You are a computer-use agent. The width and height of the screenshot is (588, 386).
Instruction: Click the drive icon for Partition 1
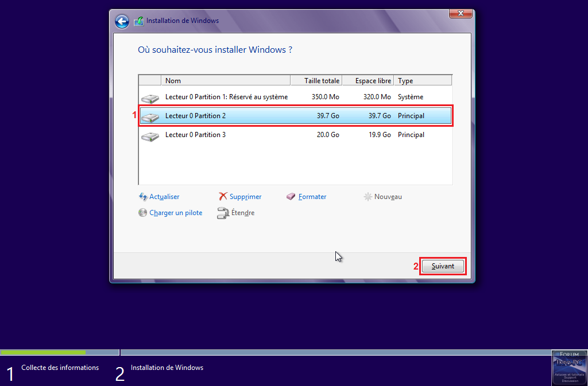150,99
